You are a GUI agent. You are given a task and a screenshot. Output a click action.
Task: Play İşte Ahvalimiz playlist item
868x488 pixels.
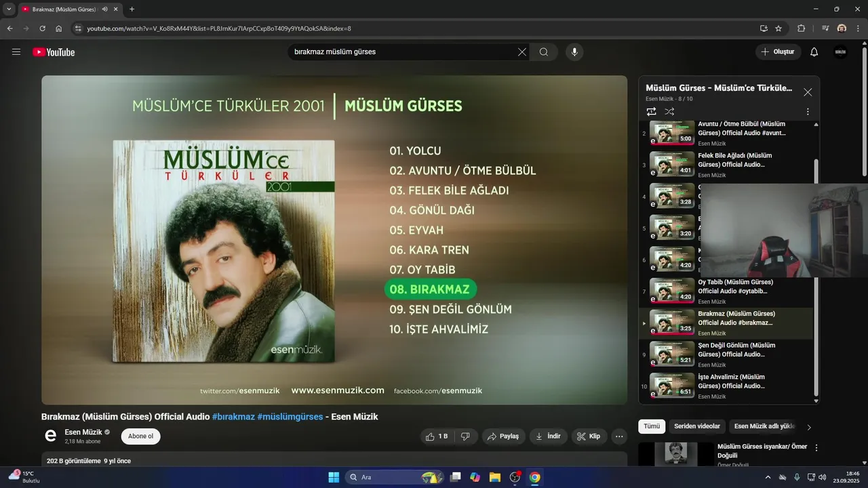[x=726, y=386]
